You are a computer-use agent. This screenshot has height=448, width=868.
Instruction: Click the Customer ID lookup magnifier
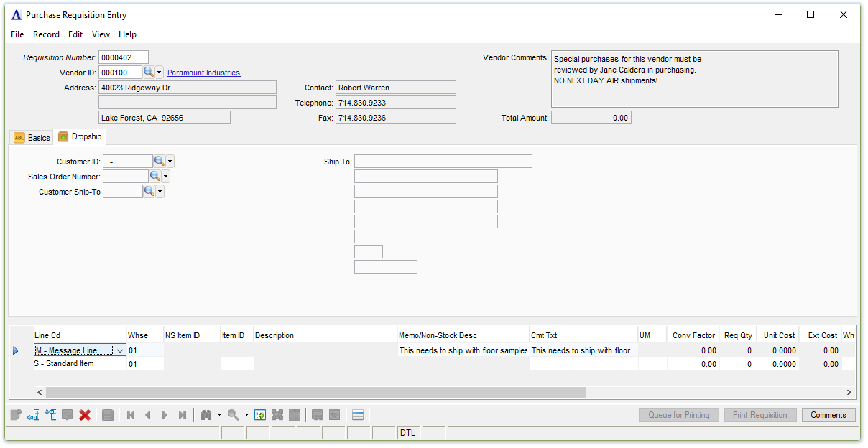(x=159, y=162)
